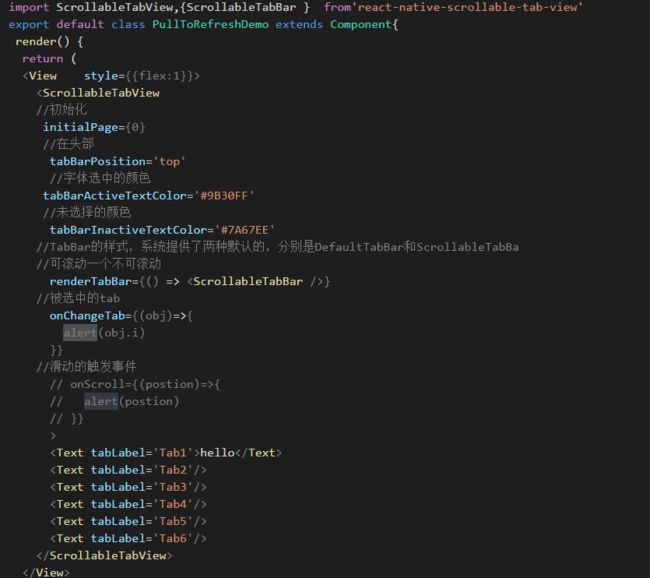
Task: Click the '#9B30FF' color value
Action: pos(224,196)
